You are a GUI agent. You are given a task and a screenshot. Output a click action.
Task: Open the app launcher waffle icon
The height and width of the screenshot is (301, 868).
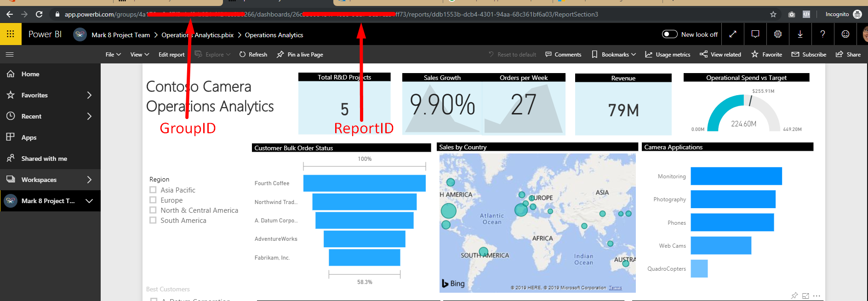click(11, 34)
